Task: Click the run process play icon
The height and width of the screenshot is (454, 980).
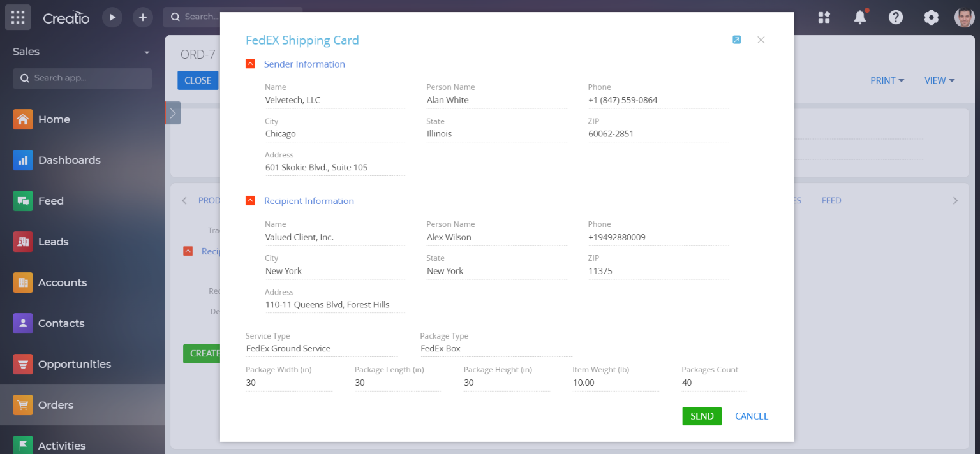Action: [112, 17]
